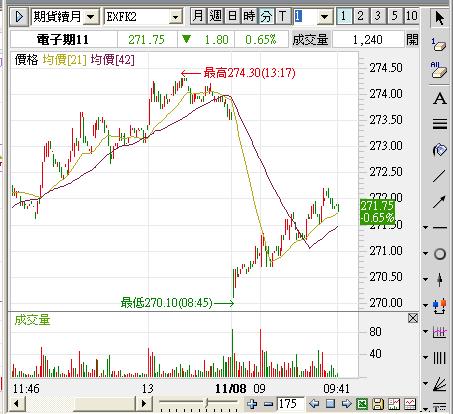Enable the 5 minute interval button
This screenshot has height=414, width=453.
395,16
